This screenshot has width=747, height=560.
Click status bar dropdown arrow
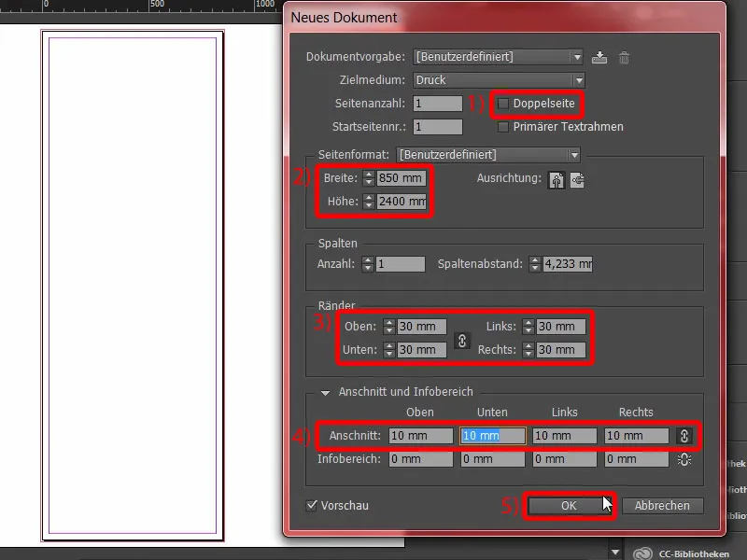pyautogui.click(x=614, y=553)
